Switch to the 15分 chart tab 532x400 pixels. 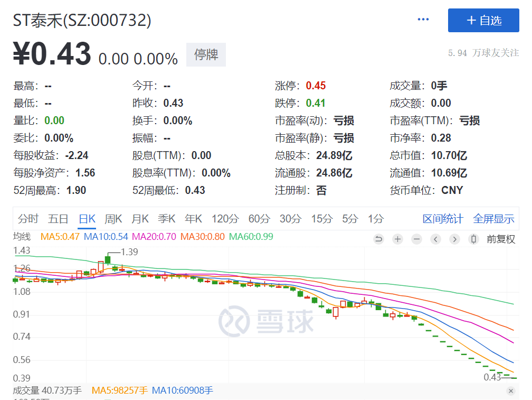(322, 219)
